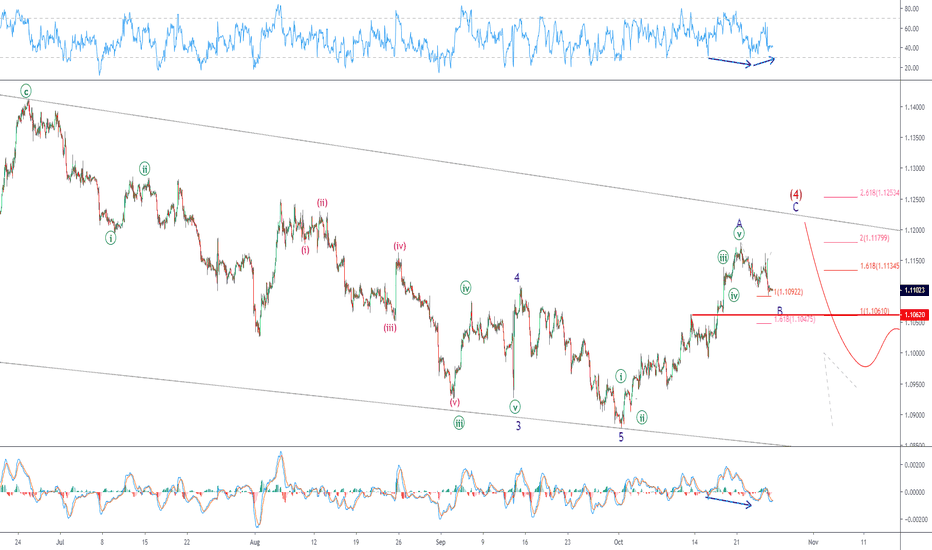Image resolution: width=932 pixels, height=550 pixels.
Task: Click the circled iii label below pink (v)
Action: tap(459, 423)
